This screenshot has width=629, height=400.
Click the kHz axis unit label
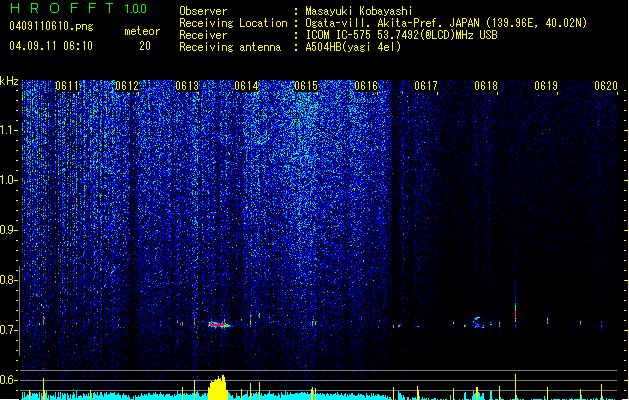(x=9, y=81)
